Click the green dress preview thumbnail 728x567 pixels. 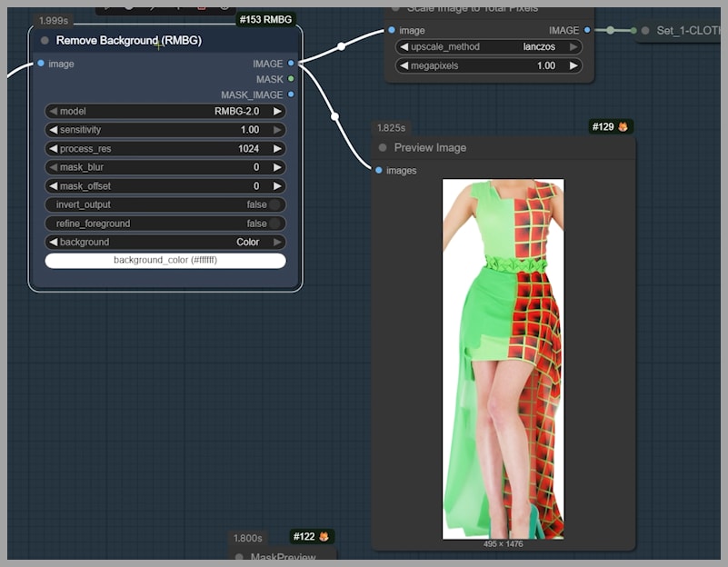pyautogui.click(x=503, y=359)
